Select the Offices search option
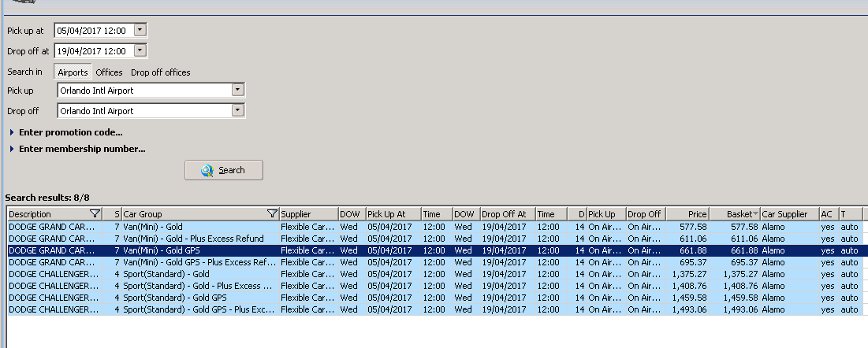Screen dimensions: 868x348 click(109, 72)
